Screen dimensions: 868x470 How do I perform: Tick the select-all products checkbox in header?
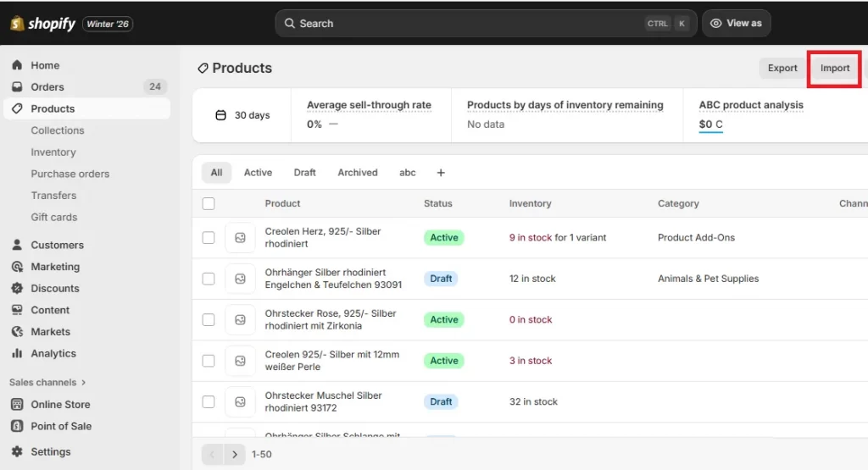tap(209, 203)
